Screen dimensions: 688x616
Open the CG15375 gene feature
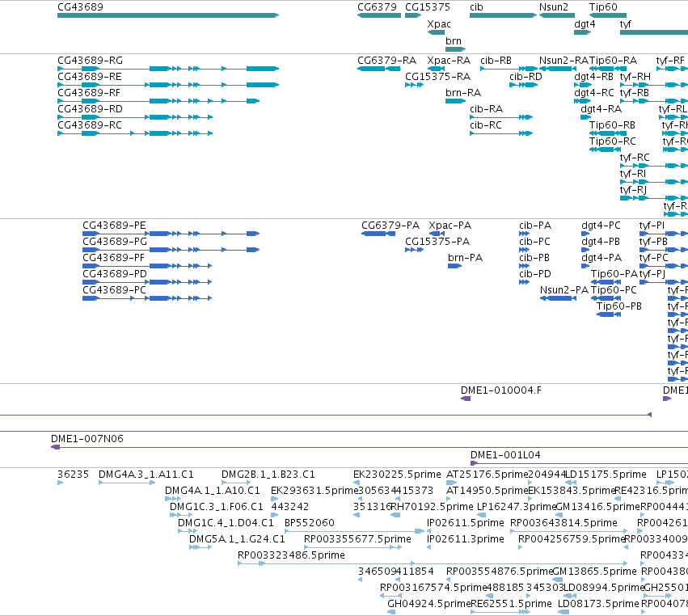pyautogui.click(x=413, y=15)
